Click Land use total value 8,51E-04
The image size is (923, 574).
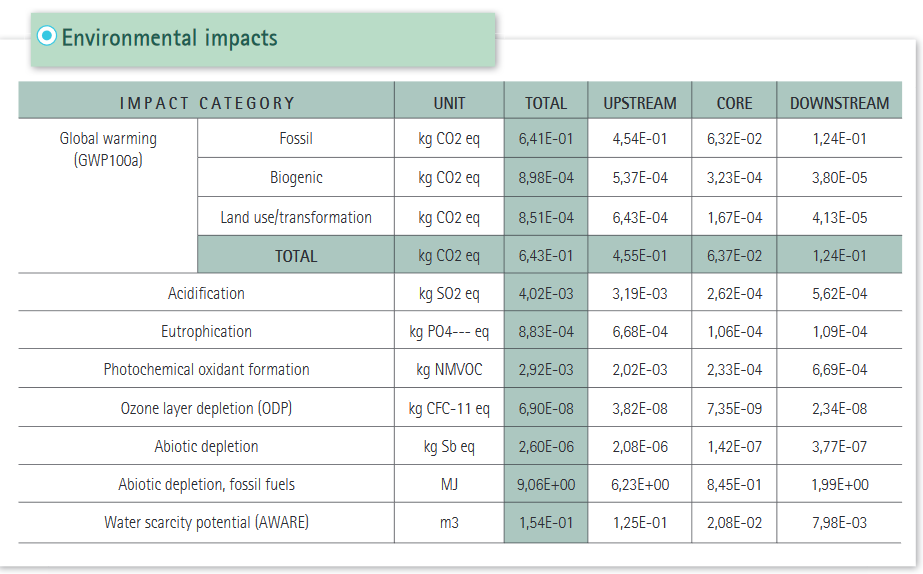click(546, 217)
